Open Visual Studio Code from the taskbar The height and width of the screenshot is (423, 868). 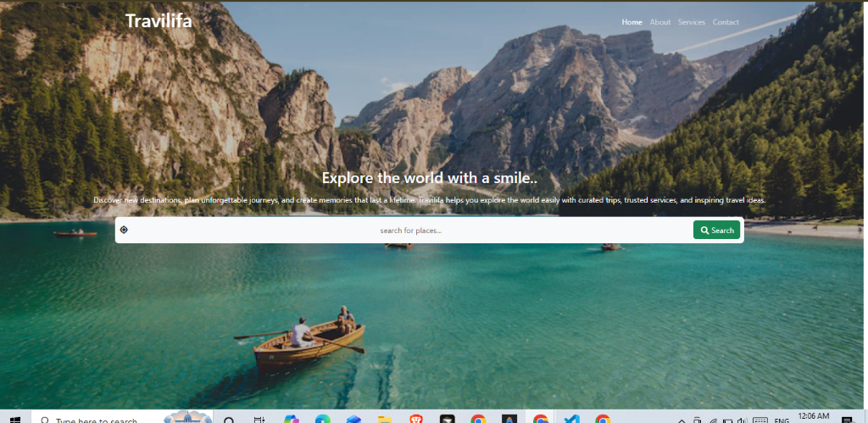[571, 419]
